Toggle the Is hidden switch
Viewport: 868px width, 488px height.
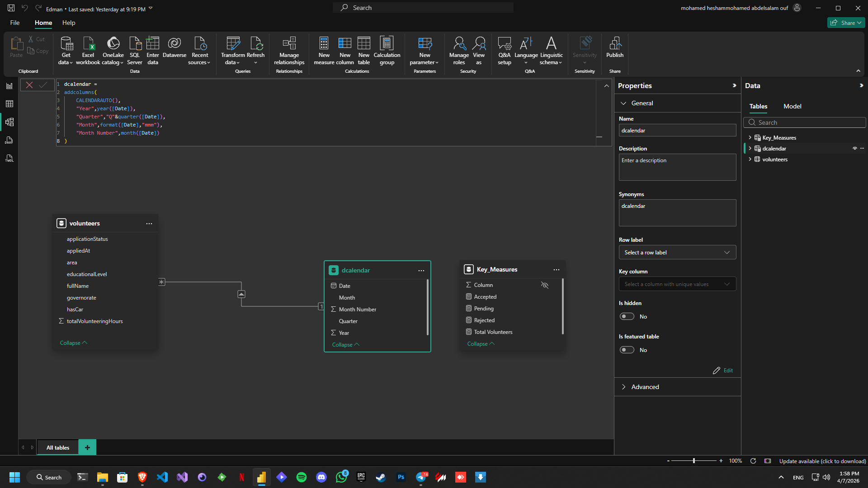pos(627,316)
